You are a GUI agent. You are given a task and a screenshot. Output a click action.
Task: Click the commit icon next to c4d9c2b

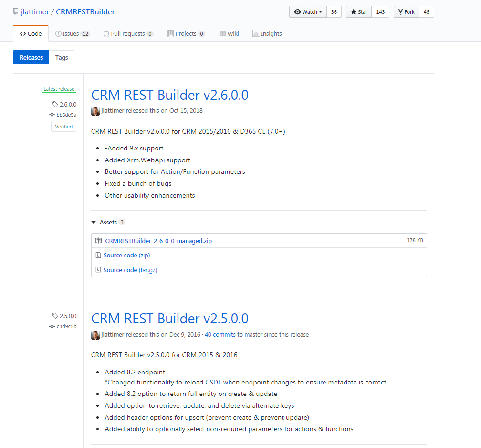[x=52, y=326]
